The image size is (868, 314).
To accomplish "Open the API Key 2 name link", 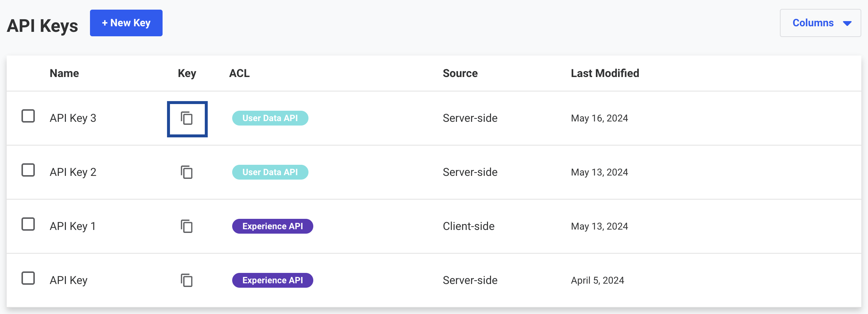I will click(73, 172).
